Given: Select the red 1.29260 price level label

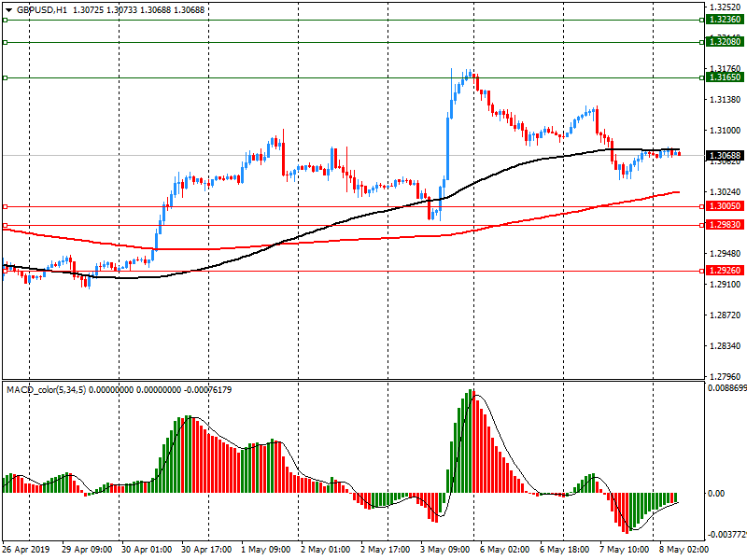Looking at the screenshot, I should tap(725, 271).
